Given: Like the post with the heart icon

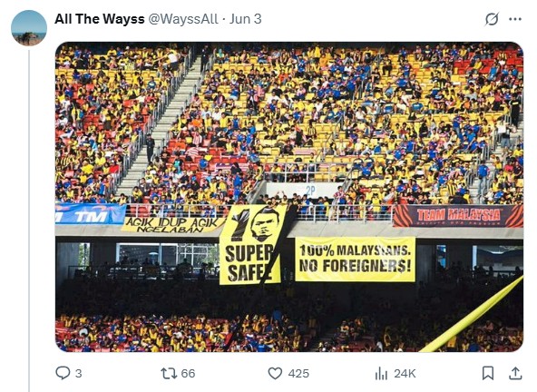Looking at the screenshot, I should pyautogui.click(x=275, y=373).
